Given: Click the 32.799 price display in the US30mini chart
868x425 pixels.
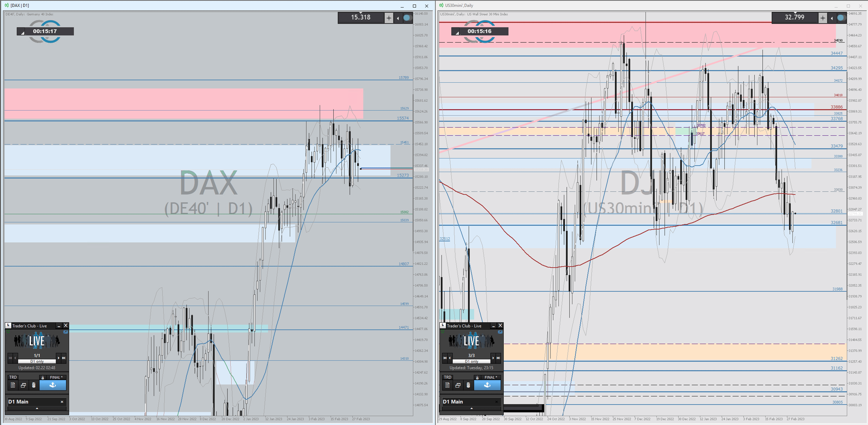Looking at the screenshot, I should (795, 17).
